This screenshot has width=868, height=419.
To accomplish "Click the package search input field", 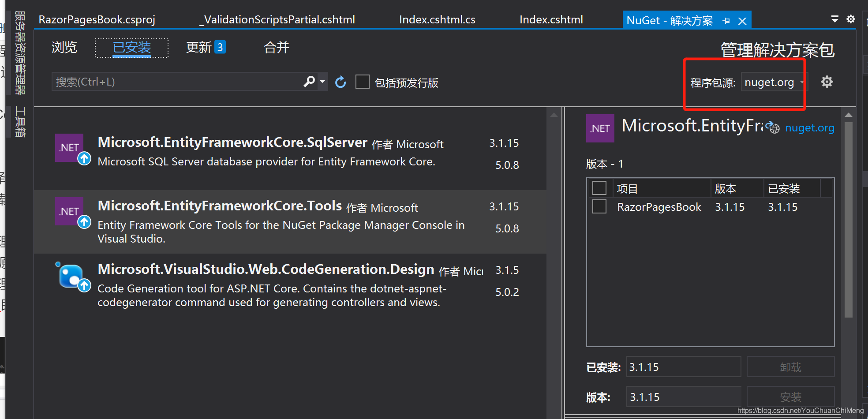I will [177, 82].
